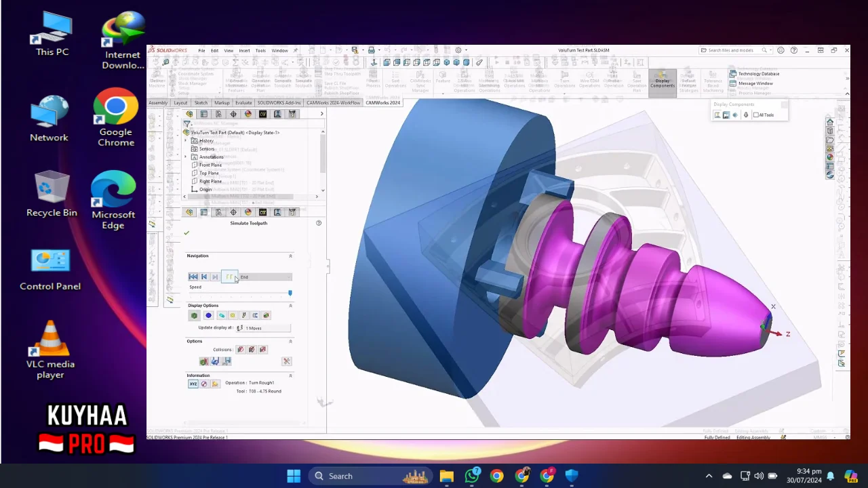Open the Tools menu
The width and height of the screenshot is (868, 488).
click(x=260, y=51)
